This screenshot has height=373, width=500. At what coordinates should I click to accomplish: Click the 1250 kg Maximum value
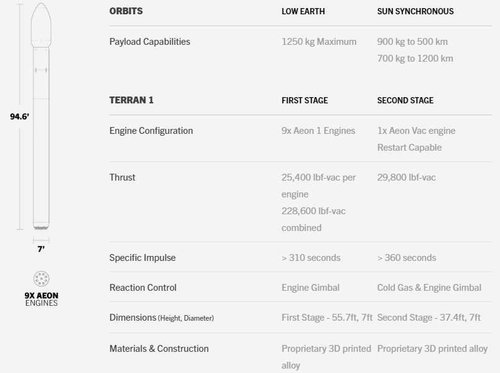(319, 42)
